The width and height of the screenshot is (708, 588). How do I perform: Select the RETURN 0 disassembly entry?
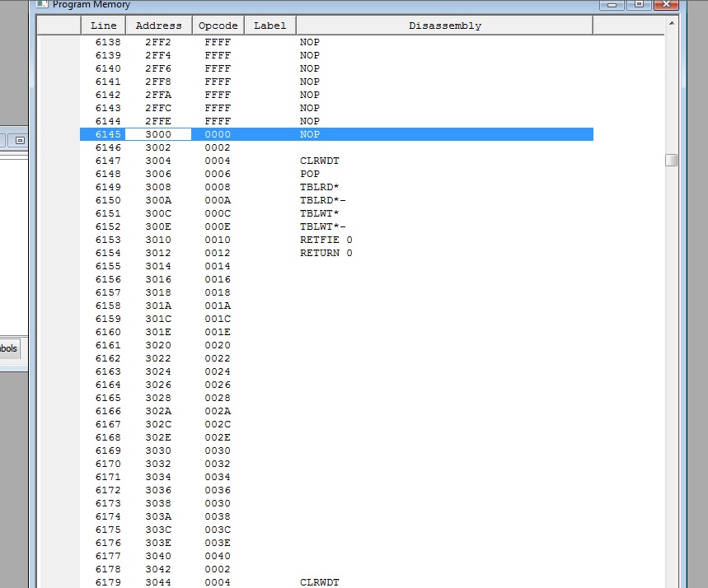coord(326,253)
